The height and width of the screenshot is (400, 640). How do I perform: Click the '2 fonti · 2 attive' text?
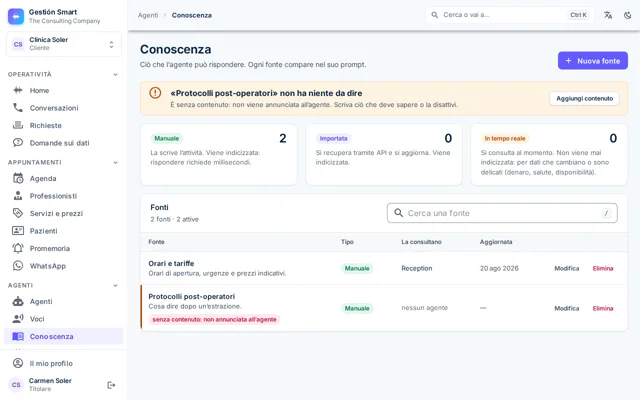(174, 219)
